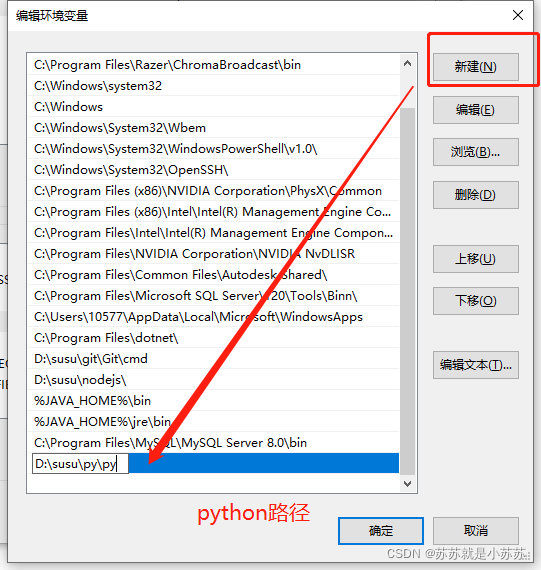This screenshot has width=541, height=570.
Task: Select Microsoft SQL Server Tools\Binn\ entry
Action: [213, 296]
